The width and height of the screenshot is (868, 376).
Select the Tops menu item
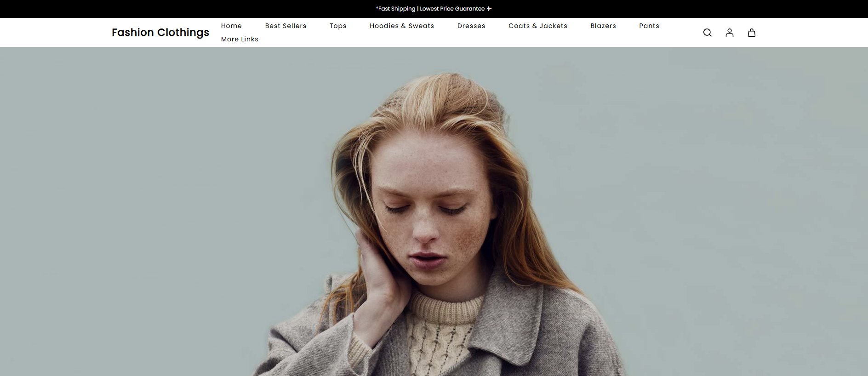338,26
